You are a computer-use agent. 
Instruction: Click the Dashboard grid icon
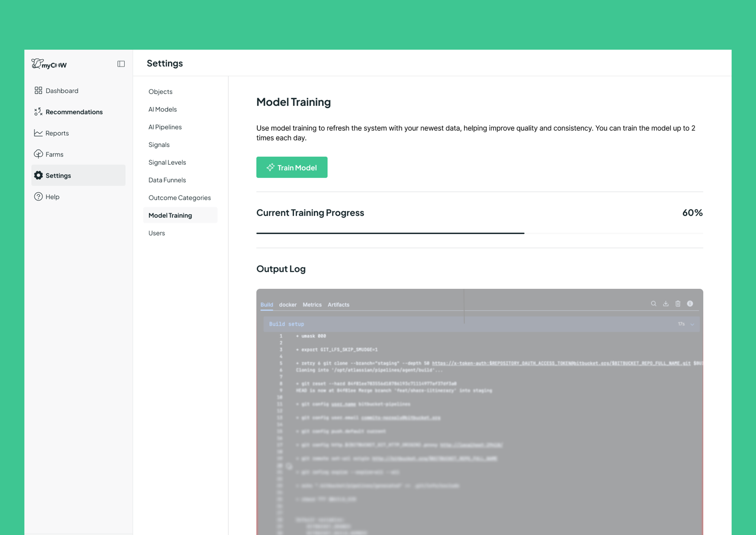(x=38, y=90)
